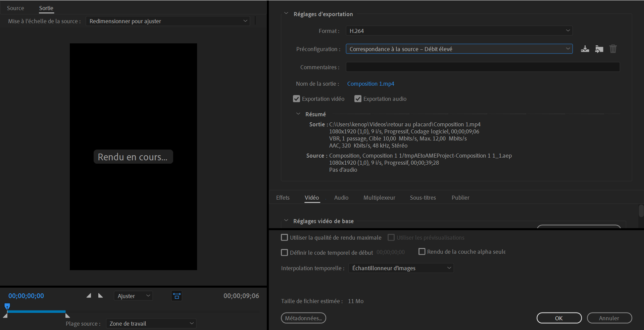Screen dimensions: 644x330
Task: Enable Utiliser la qualité de rendu maximale
Action: (284, 238)
